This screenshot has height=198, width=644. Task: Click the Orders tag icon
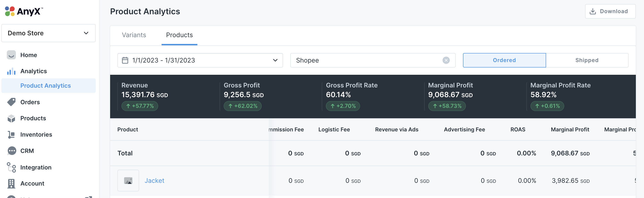(11, 102)
